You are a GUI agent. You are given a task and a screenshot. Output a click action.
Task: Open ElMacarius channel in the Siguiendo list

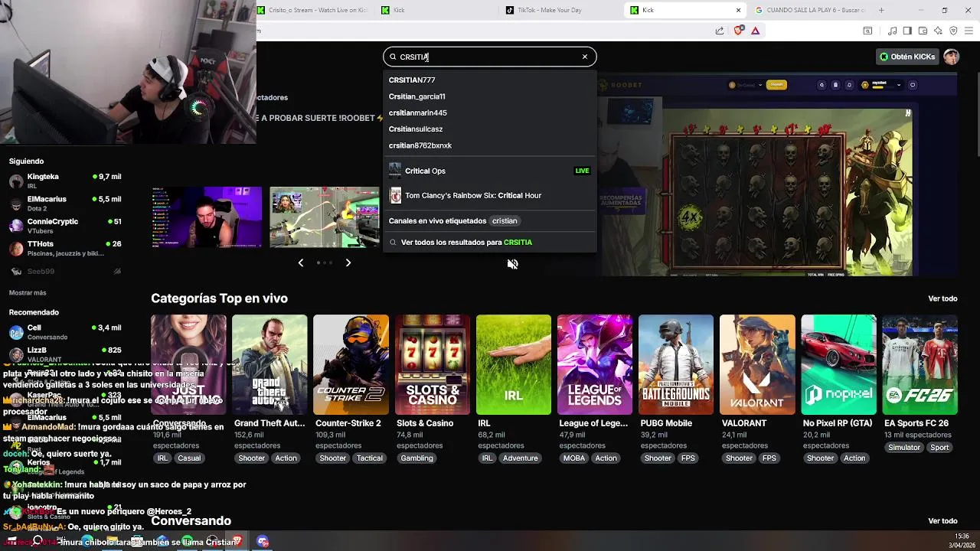pos(65,204)
